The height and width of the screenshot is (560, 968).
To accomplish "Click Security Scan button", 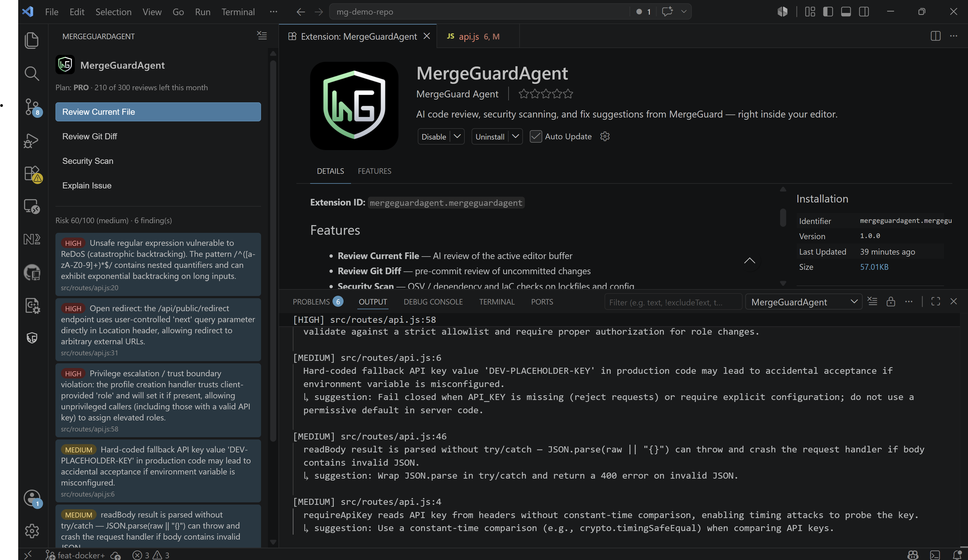I will click(x=158, y=161).
